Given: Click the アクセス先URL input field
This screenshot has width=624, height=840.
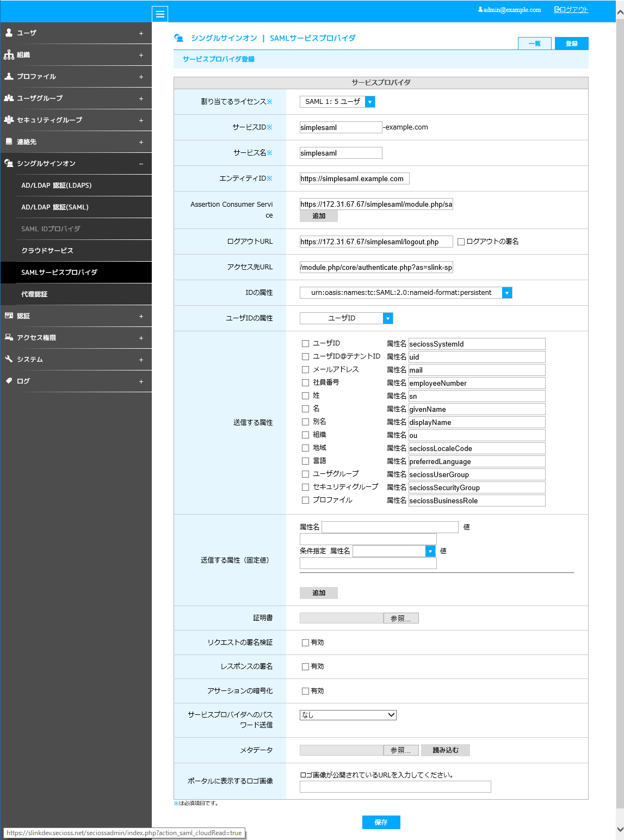Looking at the screenshot, I should pos(376,267).
